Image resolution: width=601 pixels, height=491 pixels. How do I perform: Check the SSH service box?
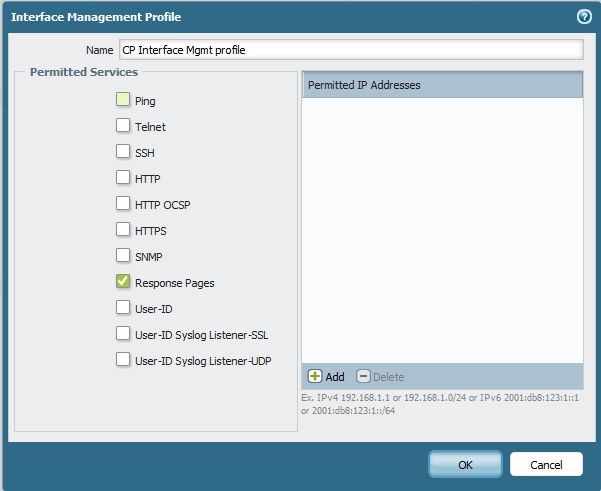[123, 152]
